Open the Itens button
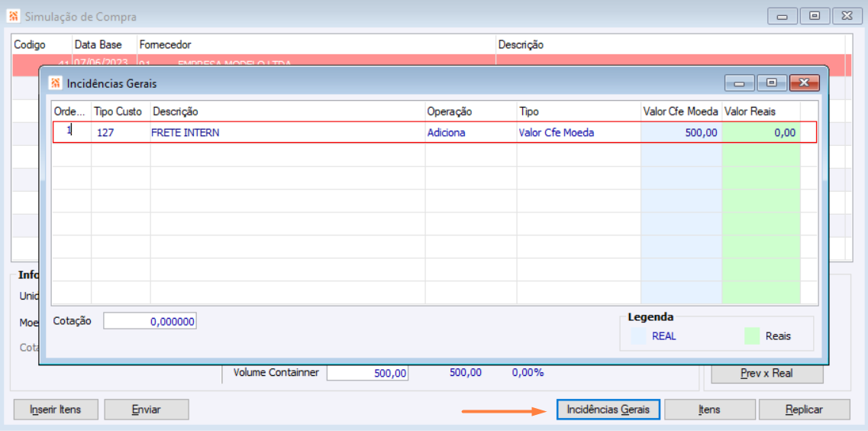The width and height of the screenshot is (868, 431). [709, 410]
